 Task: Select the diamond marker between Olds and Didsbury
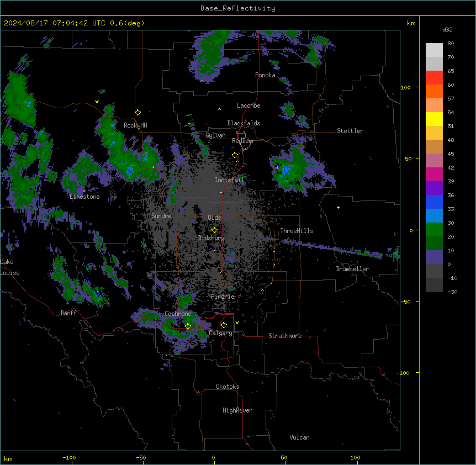point(214,230)
